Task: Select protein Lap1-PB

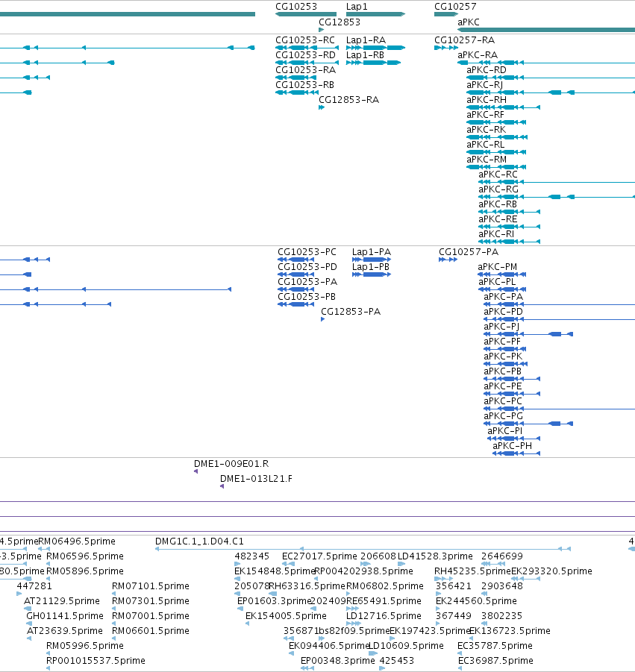Action: [371, 267]
